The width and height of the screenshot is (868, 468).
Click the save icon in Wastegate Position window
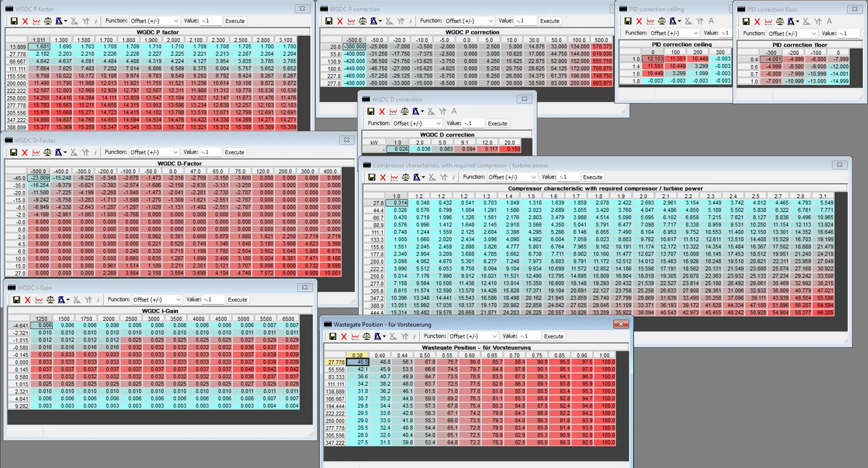point(333,336)
